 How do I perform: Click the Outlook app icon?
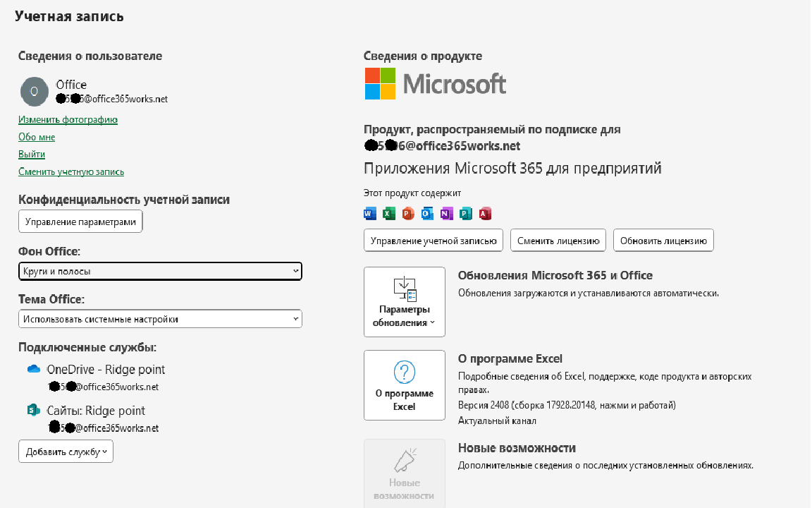pyautogui.click(x=427, y=214)
